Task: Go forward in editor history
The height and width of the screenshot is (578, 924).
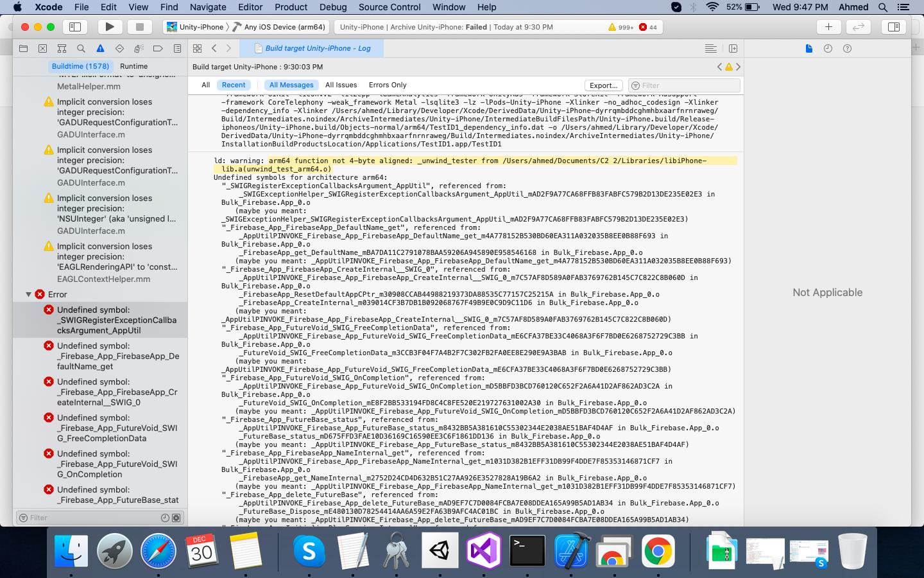Action: pyautogui.click(x=228, y=48)
